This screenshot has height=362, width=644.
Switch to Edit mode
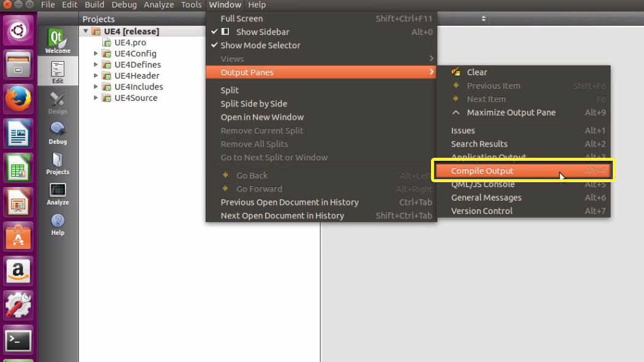click(58, 72)
